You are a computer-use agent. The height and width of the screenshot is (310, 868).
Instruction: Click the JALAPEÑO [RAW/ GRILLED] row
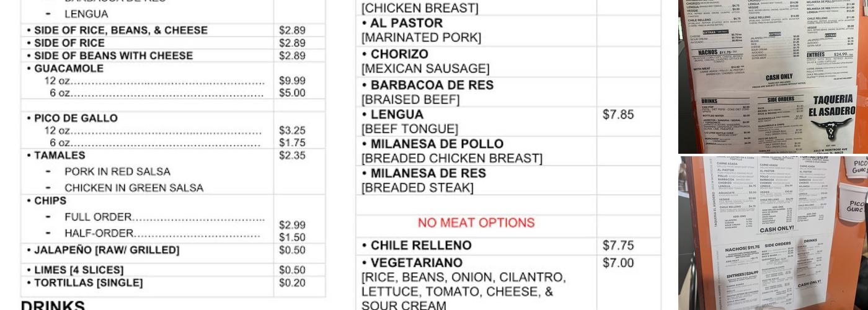click(x=106, y=250)
